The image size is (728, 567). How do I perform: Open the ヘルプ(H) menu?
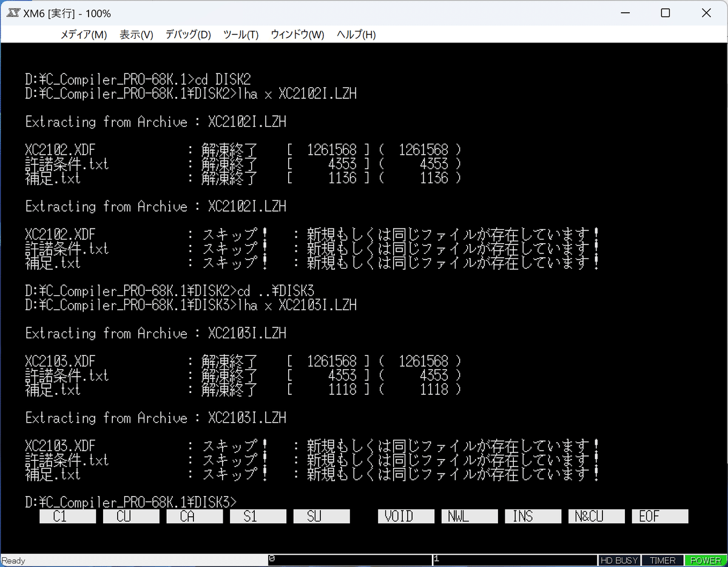(x=356, y=35)
